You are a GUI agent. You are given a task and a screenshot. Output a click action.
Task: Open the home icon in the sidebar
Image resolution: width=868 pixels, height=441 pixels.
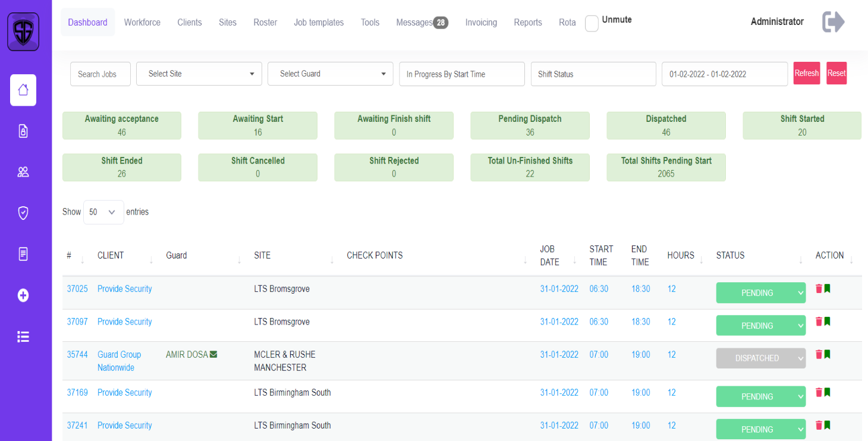click(23, 90)
